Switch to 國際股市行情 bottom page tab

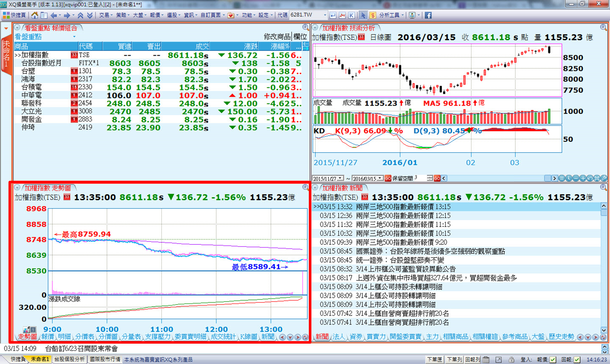[104, 359]
